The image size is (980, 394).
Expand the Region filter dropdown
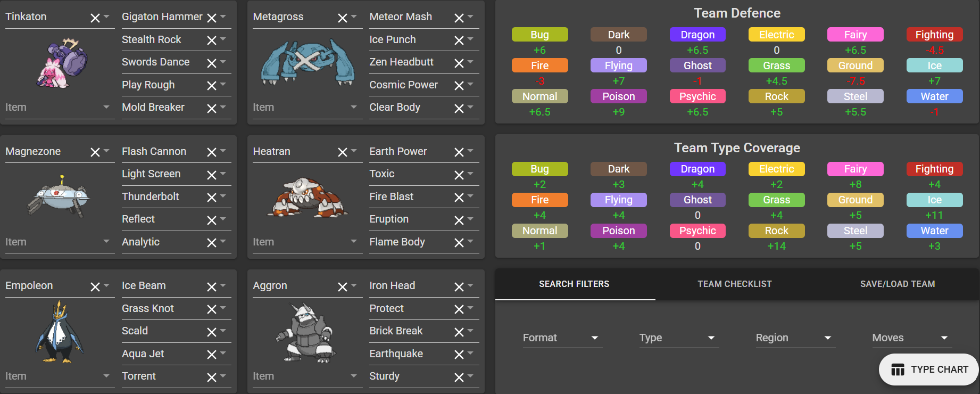coord(795,338)
